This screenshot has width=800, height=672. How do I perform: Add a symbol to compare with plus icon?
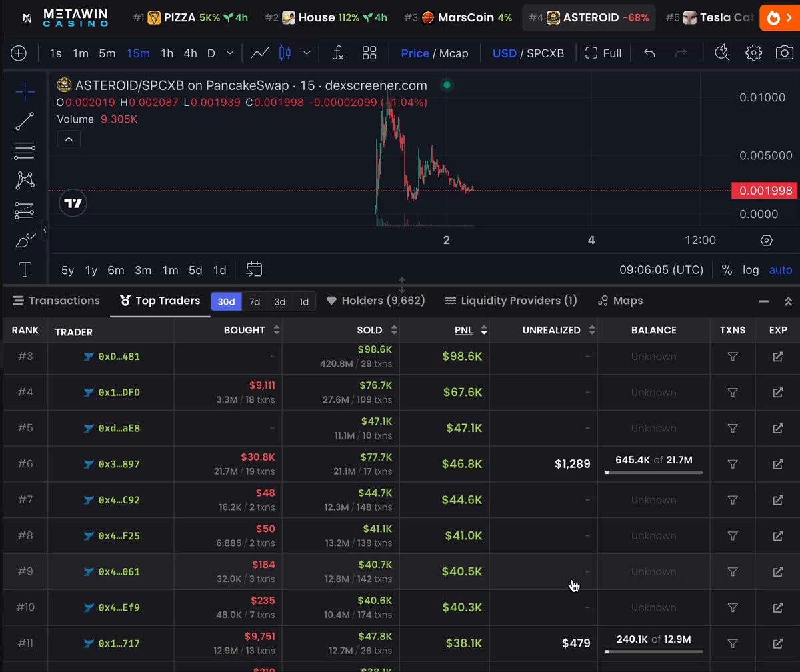point(19,53)
